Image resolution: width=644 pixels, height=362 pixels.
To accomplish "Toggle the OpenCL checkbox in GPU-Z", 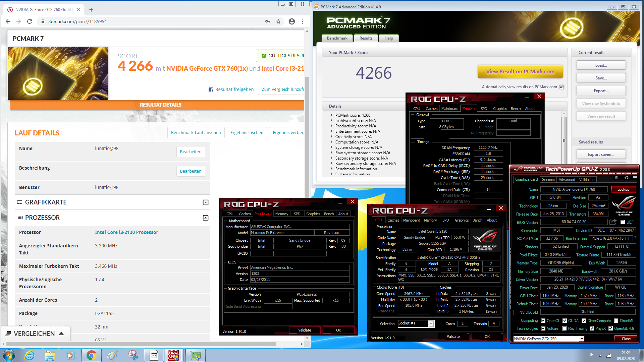I will [543, 321].
